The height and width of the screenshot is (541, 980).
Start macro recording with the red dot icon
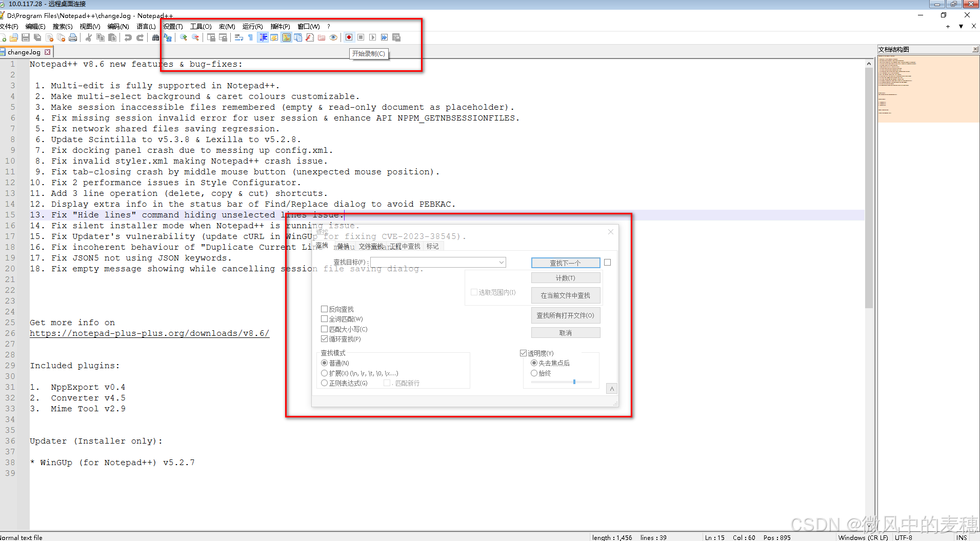tap(349, 37)
